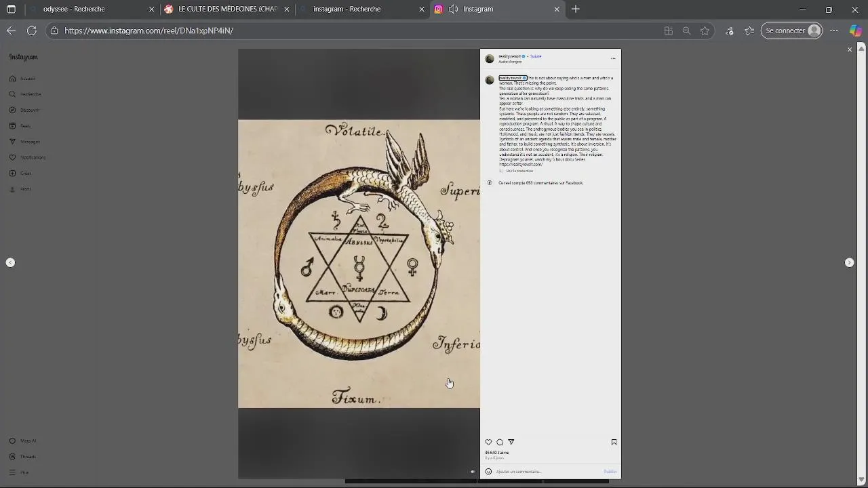Open browser settings ellipsis menu
This screenshot has height=488, width=868.
coord(834,30)
